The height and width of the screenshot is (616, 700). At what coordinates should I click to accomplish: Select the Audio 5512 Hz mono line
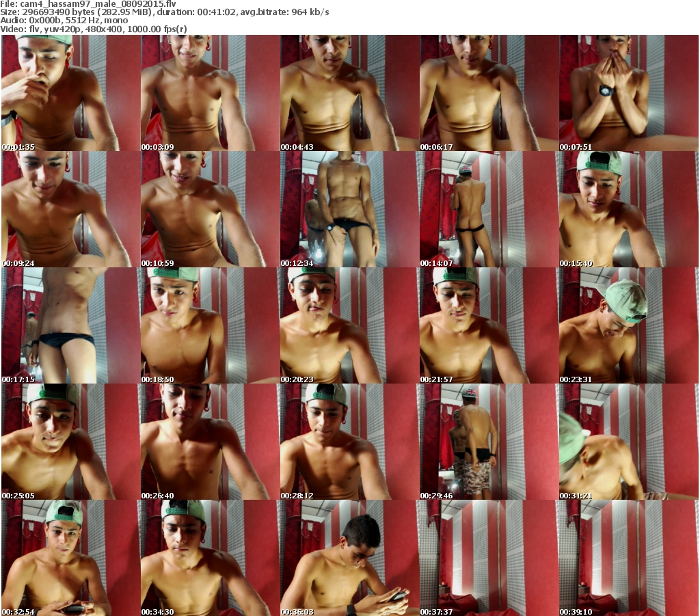click(64, 21)
